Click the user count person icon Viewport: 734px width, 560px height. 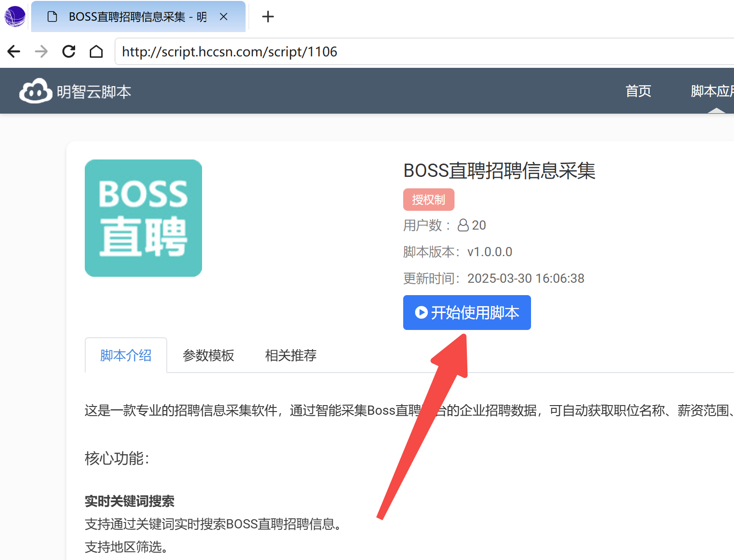tap(463, 225)
